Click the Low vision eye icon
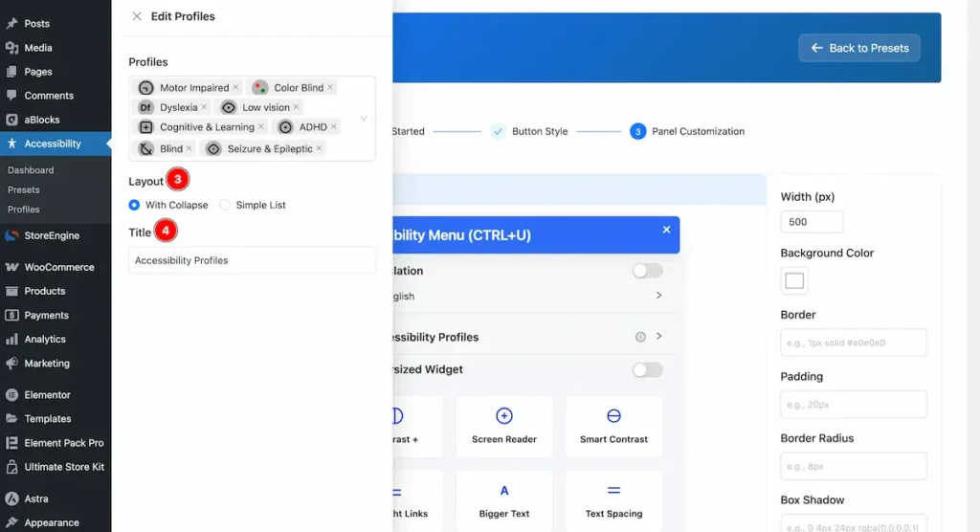Image resolution: width=980 pixels, height=532 pixels. pyautogui.click(x=229, y=107)
